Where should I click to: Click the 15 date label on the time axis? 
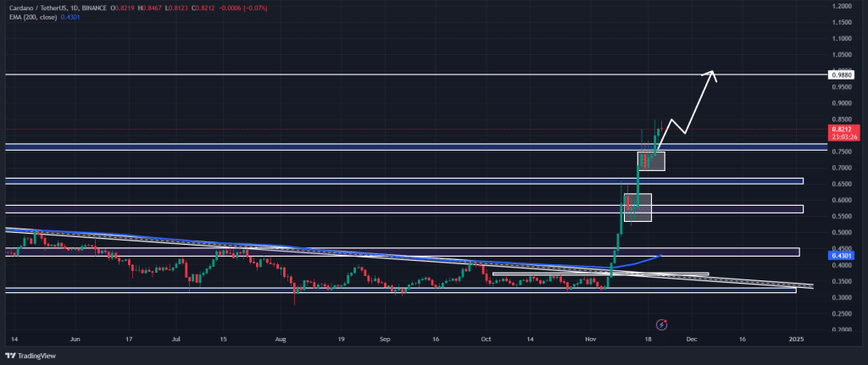point(224,339)
